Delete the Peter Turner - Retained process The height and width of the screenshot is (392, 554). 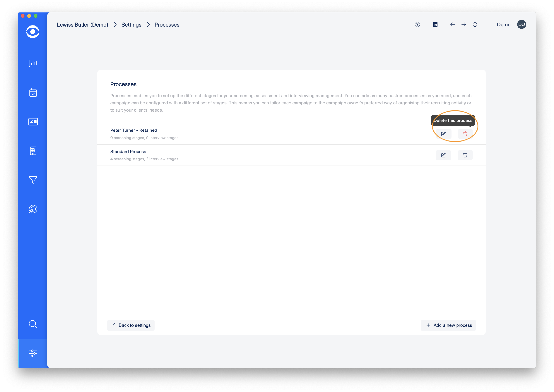point(465,134)
